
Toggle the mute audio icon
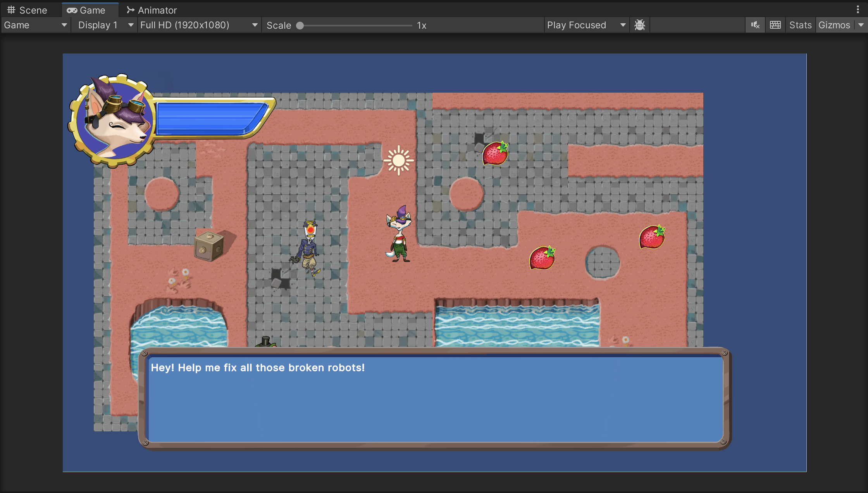tap(755, 25)
